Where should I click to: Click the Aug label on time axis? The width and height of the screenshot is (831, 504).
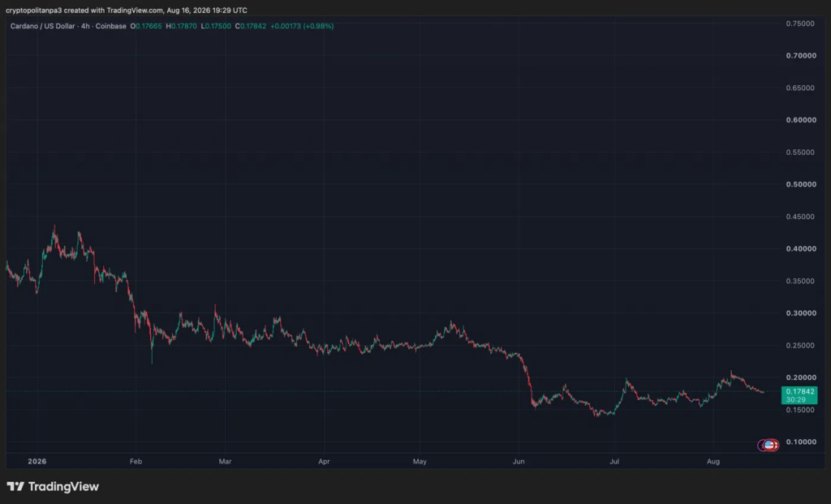coord(713,461)
